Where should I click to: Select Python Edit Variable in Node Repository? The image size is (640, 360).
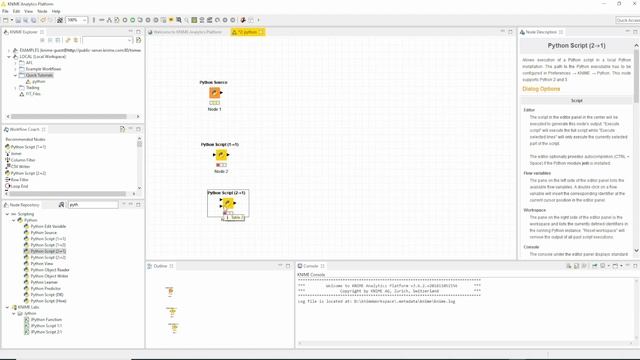click(48, 226)
